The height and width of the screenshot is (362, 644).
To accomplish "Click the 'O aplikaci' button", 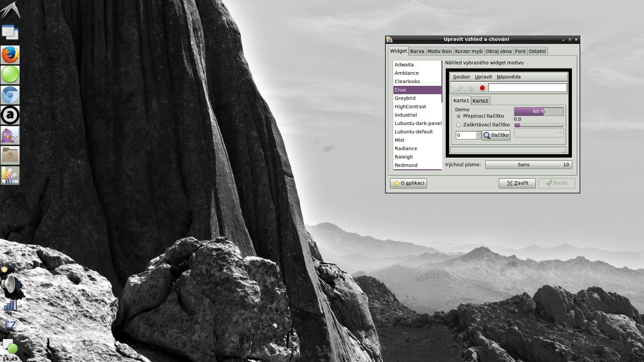I will click(x=408, y=183).
